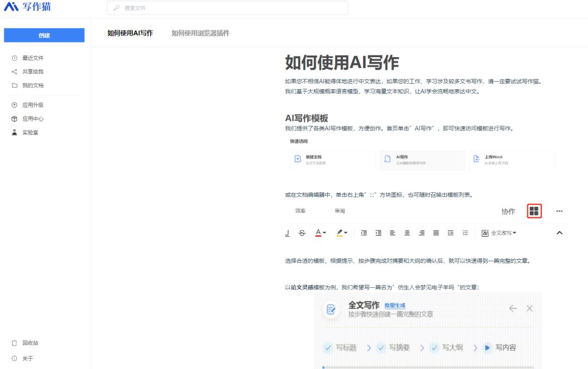This screenshot has height=369, width=588.
Task: Apply the yellow highlighter color
Action: tap(339, 233)
